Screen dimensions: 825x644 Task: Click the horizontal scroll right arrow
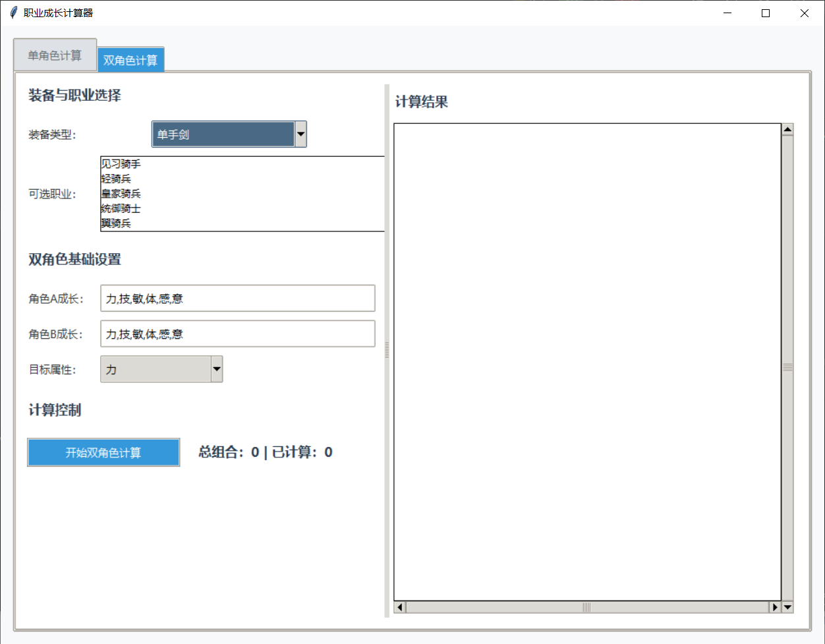pyautogui.click(x=775, y=607)
